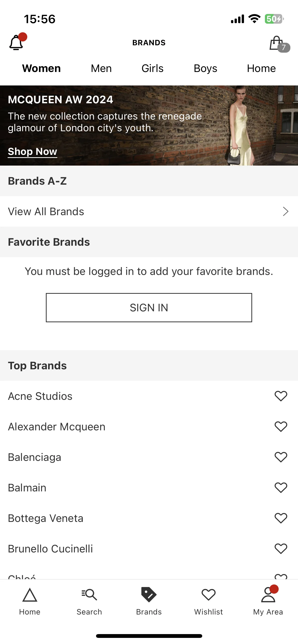The image size is (298, 644).
Task: Click the SIGN IN button
Action: 149,308
